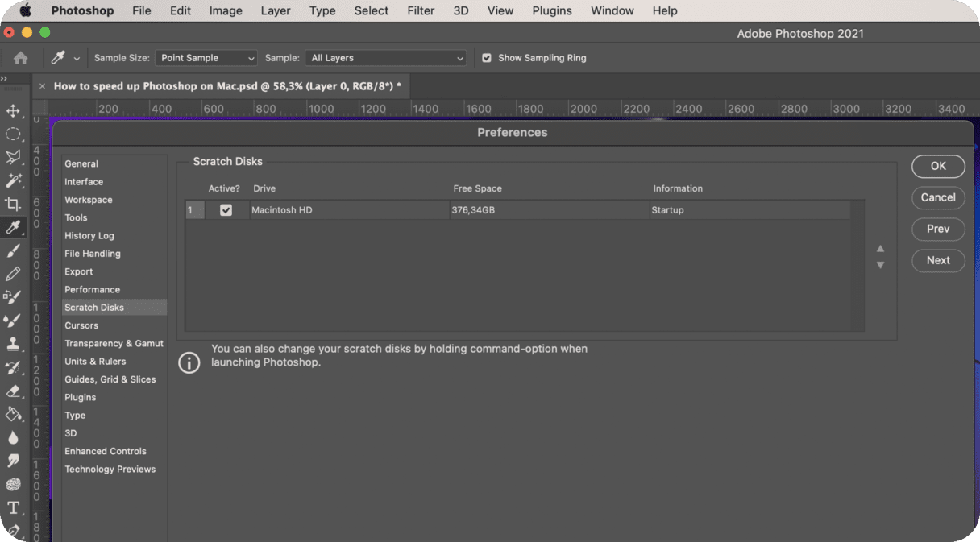Select the Blur droplet tool
This screenshot has width=980, height=542.
pyautogui.click(x=13, y=437)
